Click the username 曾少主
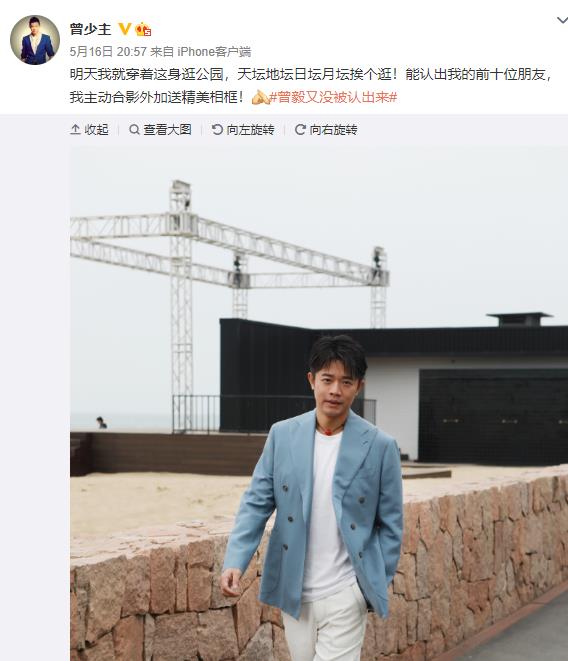 (91, 29)
